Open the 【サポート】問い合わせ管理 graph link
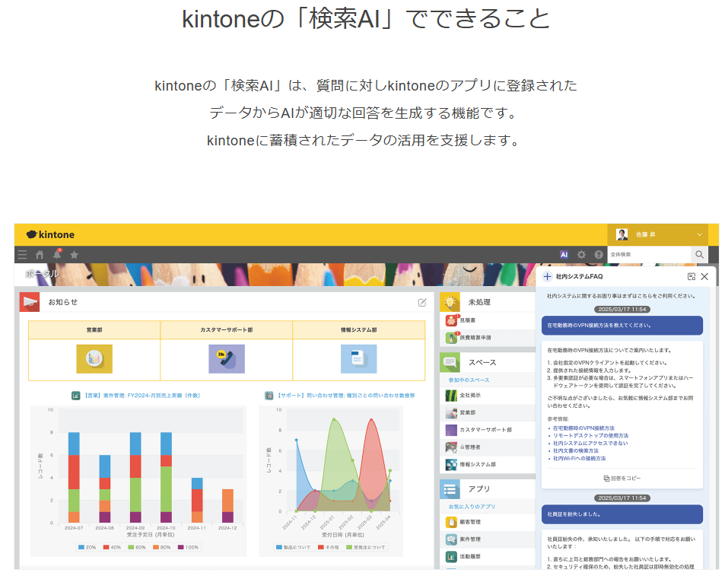728x579 pixels. 346,396
